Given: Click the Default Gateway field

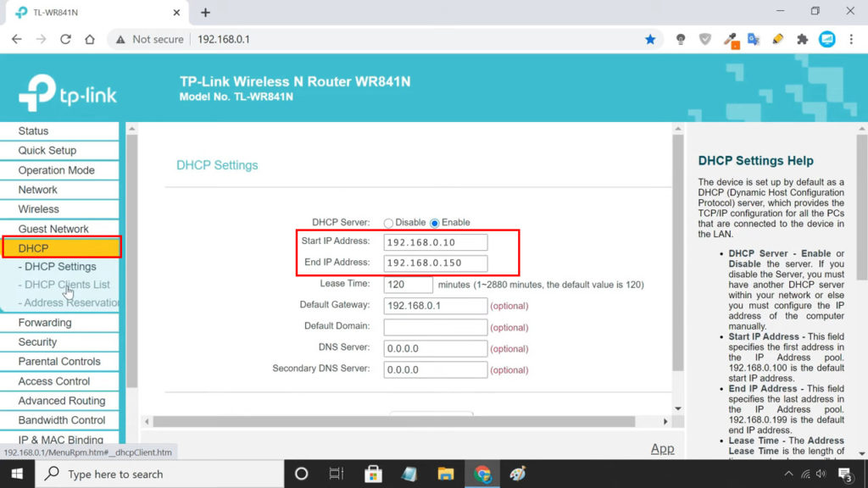Looking at the screenshot, I should point(436,305).
